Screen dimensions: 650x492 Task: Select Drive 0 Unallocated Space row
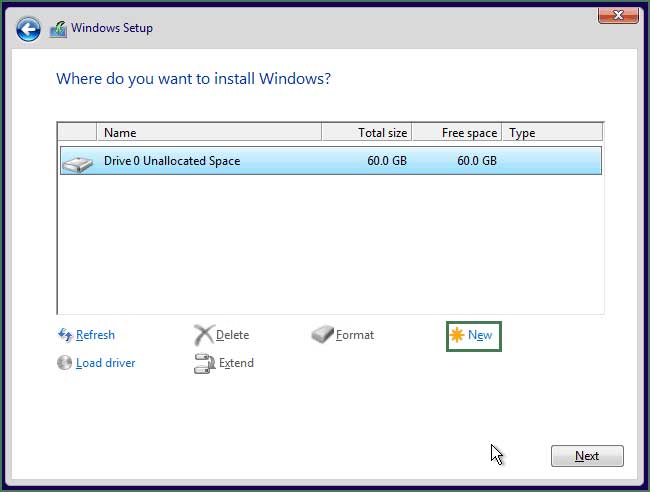pos(330,160)
